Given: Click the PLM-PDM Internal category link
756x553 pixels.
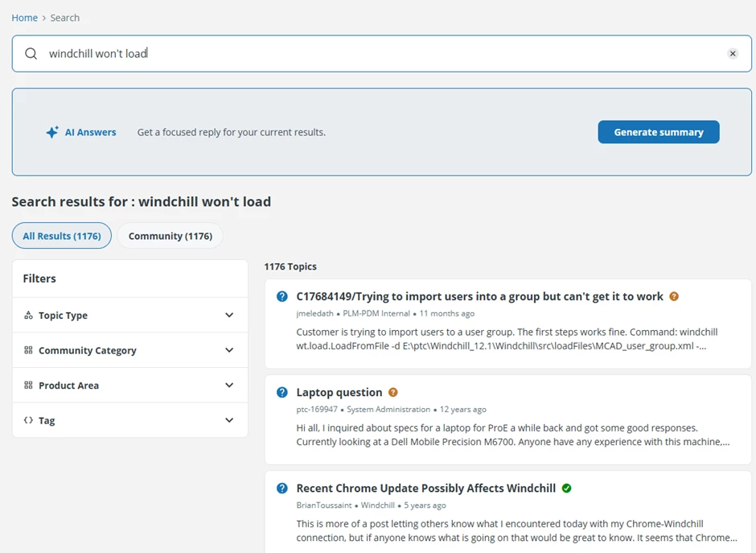Looking at the screenshot, I should (376, 314).
